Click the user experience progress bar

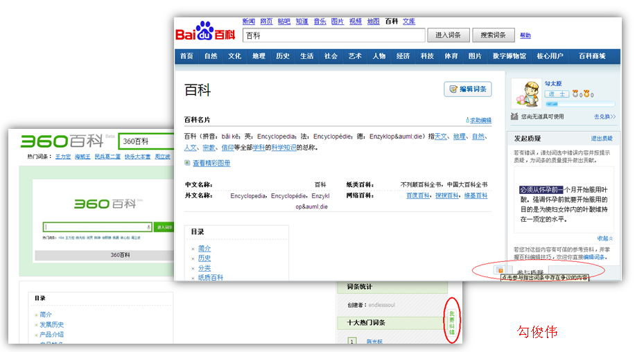tap(580, 104)
